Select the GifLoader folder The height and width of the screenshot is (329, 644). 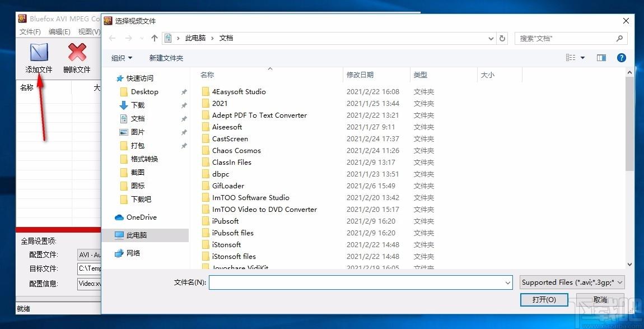(228, 186)
